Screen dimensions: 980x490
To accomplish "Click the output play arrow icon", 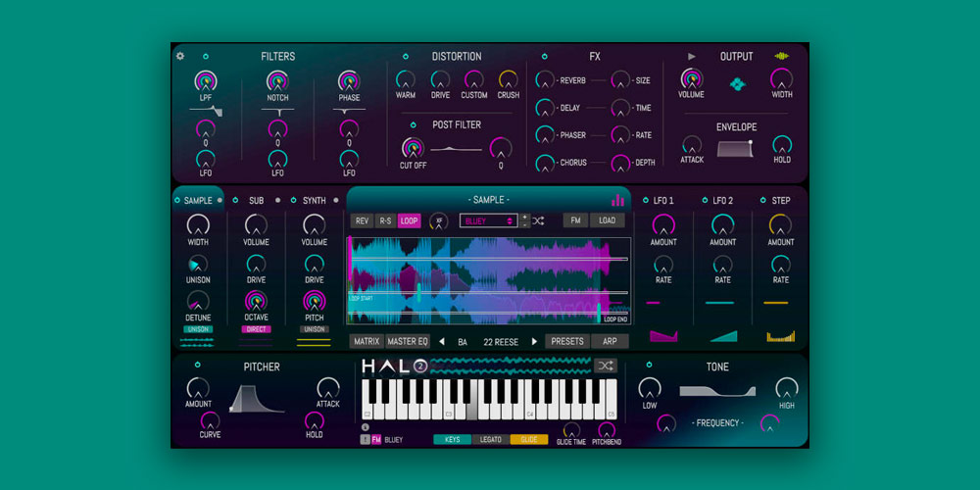I will [692, 56].
